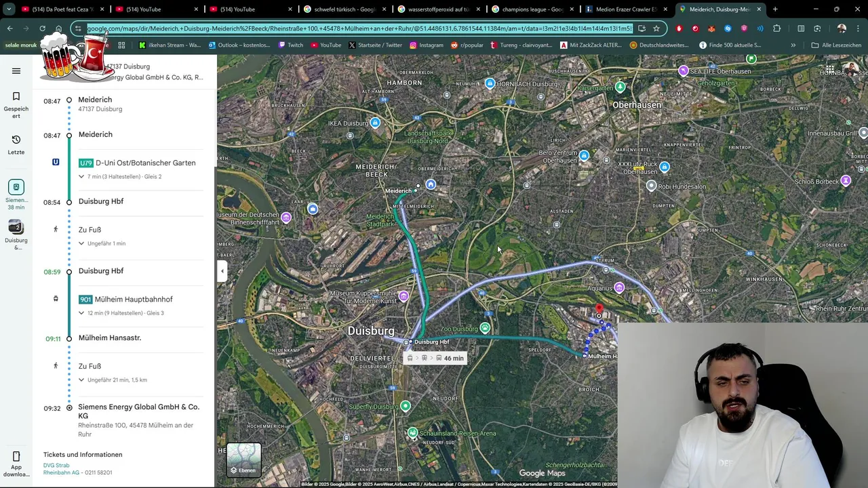This screenshot has height=488, width=868.
Task: Click the XXXLutz Rück Oberhausen pin
Action: (665, 167)
